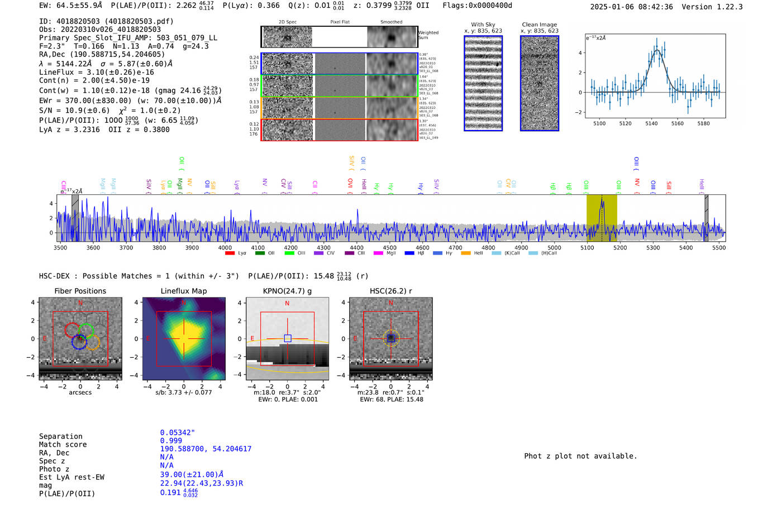Click the light blue (K)CaII legend swatch
Image resolution: width=782 pixels, height=532 pixels.
(x=496, y=253)
